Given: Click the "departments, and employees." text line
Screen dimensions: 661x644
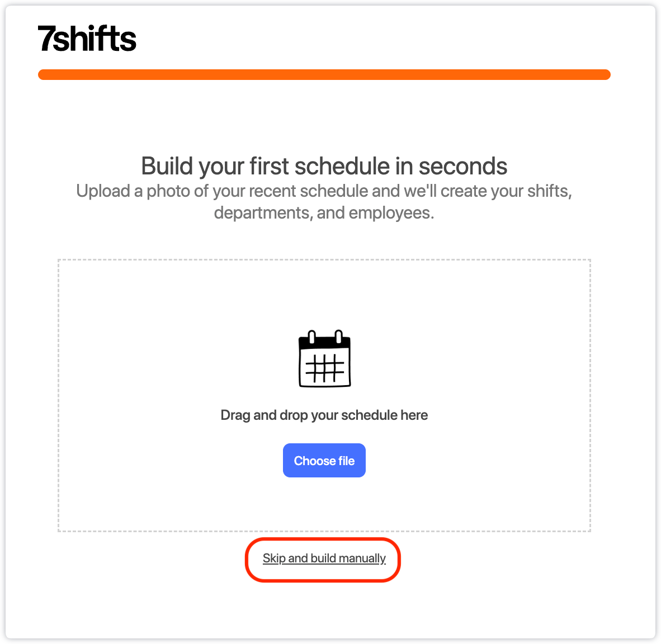Looking at the screenshot, I should tap(324, 213).
